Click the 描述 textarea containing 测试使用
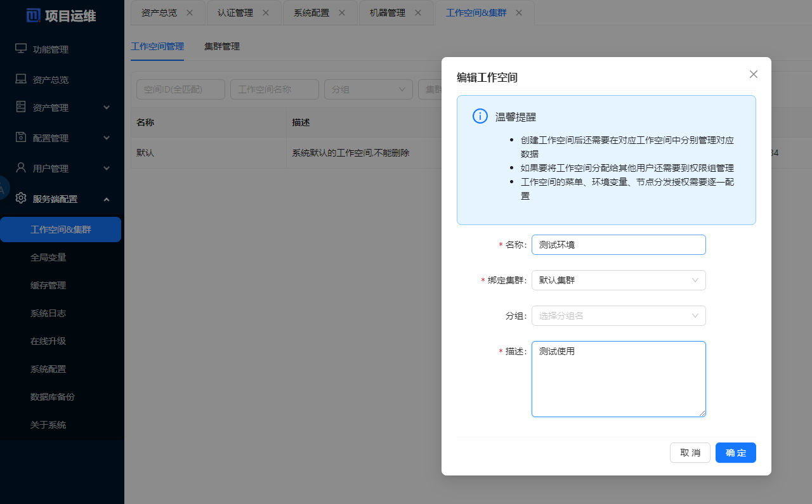This screenshot has height=504, width=812. pyautogui.click(x=618, y=379)
